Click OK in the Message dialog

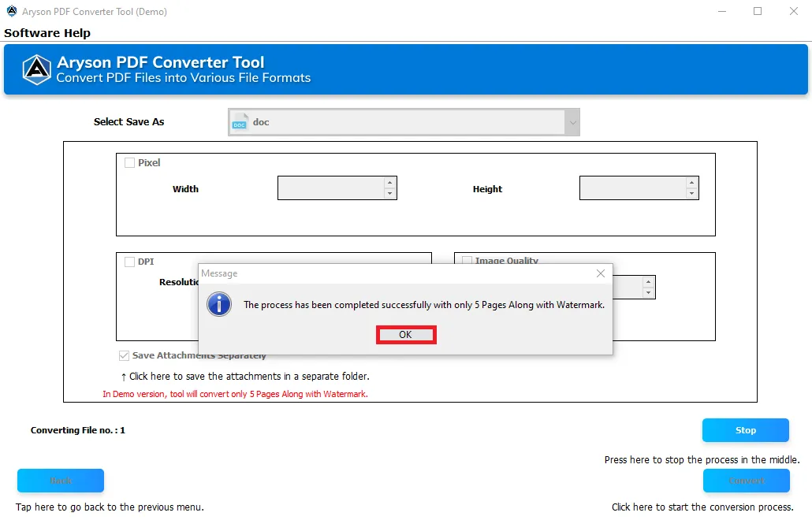[x=406, y=335]
